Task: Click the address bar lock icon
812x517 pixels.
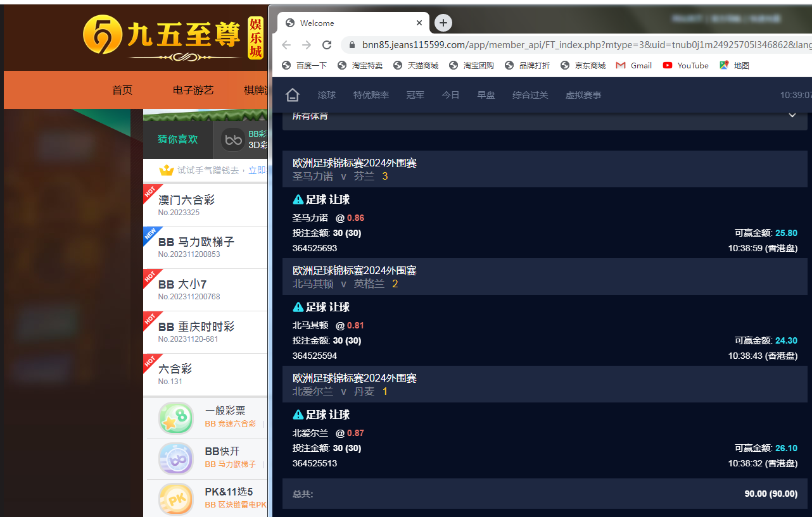Action: [352, 45]
